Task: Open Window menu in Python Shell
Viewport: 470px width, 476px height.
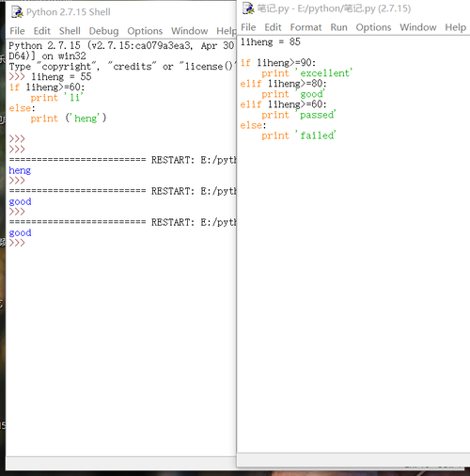Action: [x=190, y=31]
